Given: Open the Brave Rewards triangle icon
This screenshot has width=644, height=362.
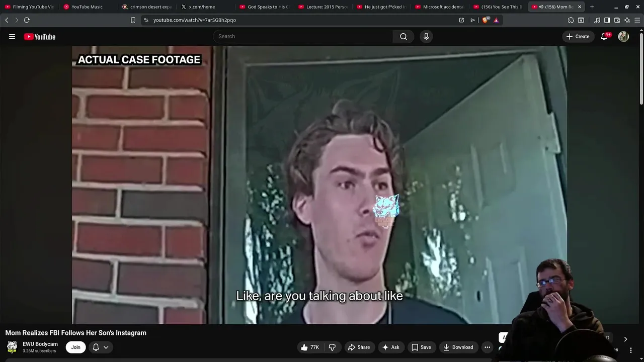Looking at the screenshot, I should point(496,20).
